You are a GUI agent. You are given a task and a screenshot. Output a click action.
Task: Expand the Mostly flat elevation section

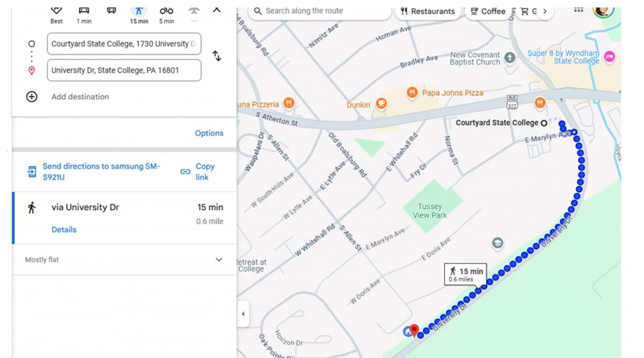click(219, 260)
